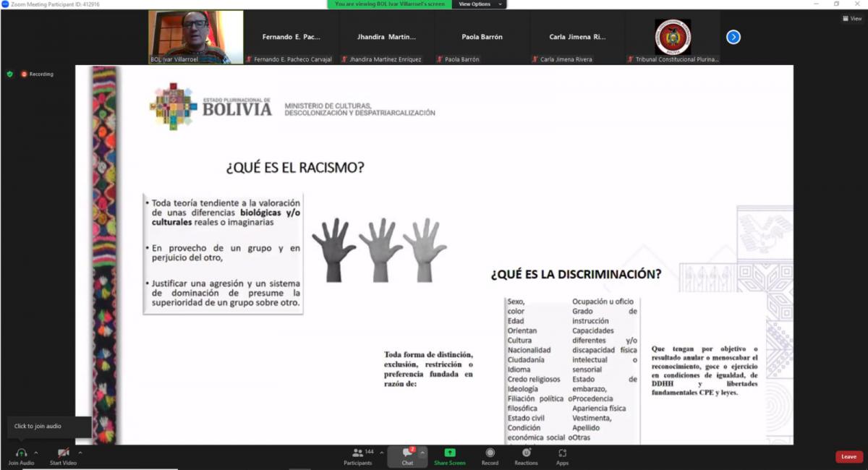Viewport: 868px width, 470px height.
Task: Select BOL Ivar Villarroel's video thumbnail
Action: pyautogui.click(x=195, y=37)
